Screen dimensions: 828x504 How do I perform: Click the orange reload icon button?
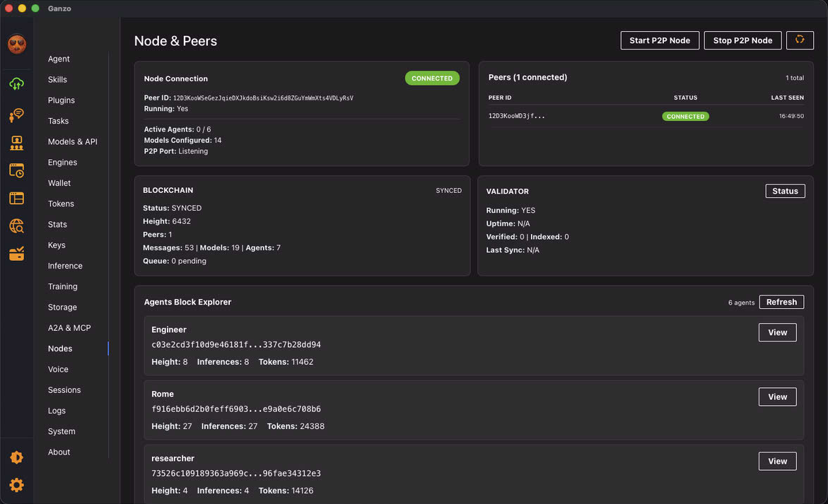click(800, 40)
